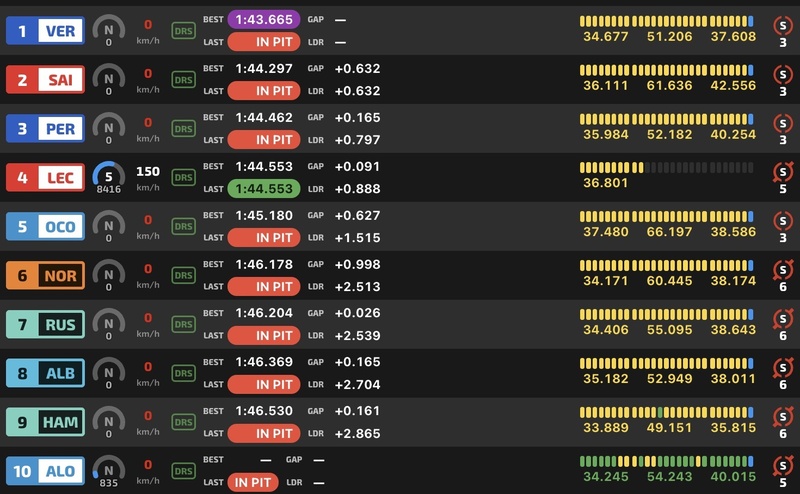Click Alonso's tyre compound icon
The height and width of the screenshot is (494, 800).
783,465
